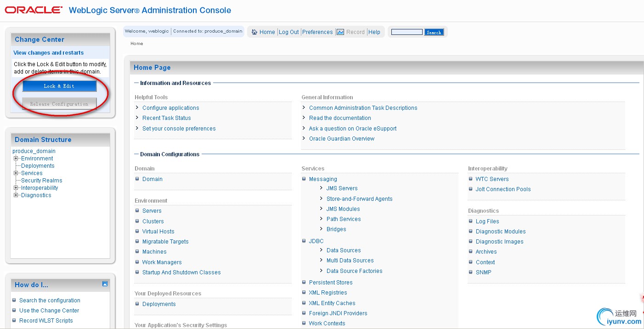
Task: Click the Record icon in top toolbar
Action: click(x=340, y=32)
